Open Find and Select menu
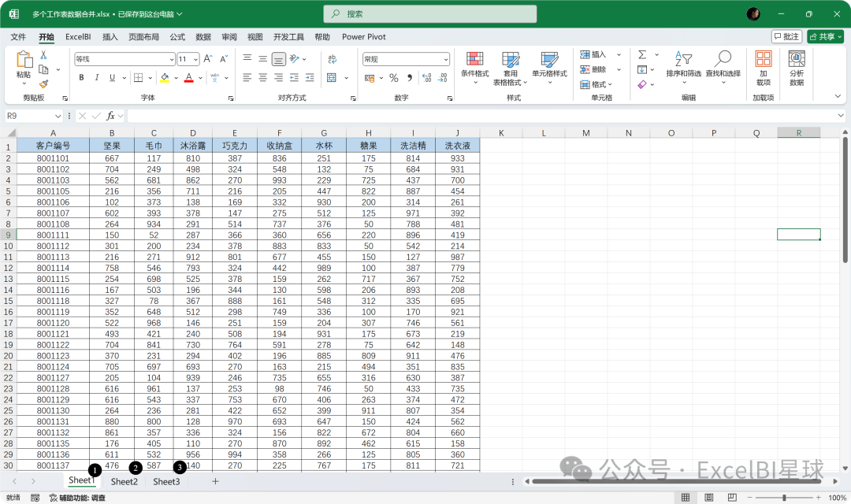This screenshot has width=851, height=504. [x=723, y=69]
